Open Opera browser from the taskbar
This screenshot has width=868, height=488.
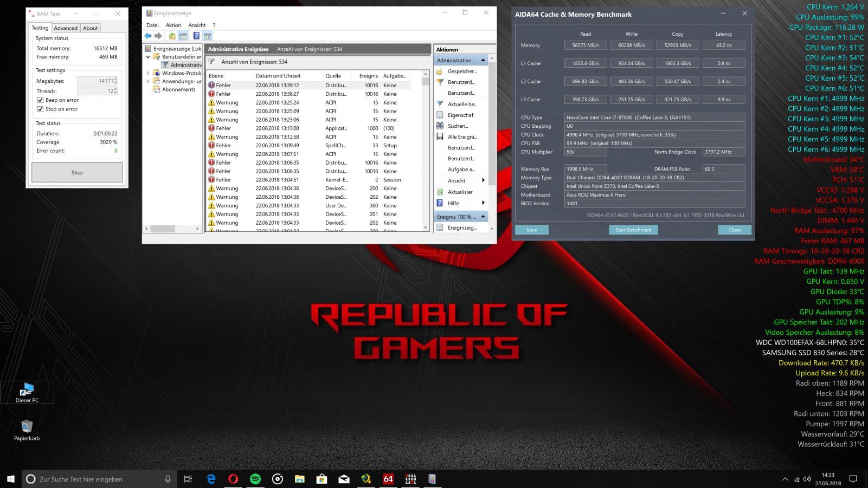(233, 479)
